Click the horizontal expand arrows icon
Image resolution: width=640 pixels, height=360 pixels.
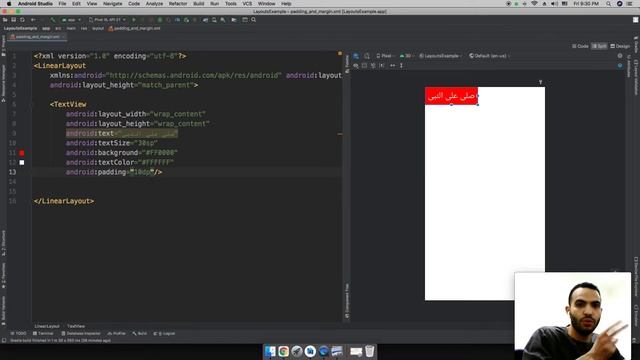[x=393, y=65]
